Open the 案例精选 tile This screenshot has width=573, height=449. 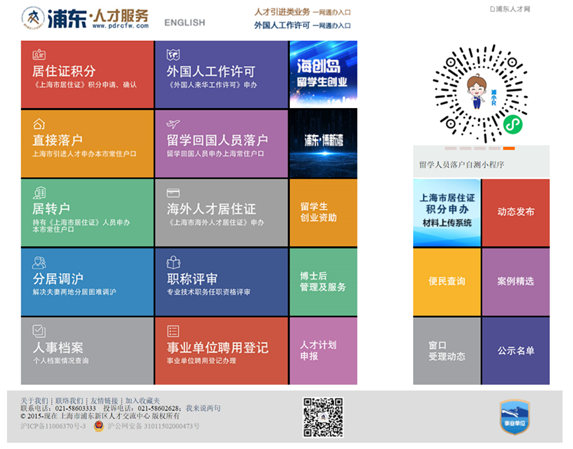516,282
